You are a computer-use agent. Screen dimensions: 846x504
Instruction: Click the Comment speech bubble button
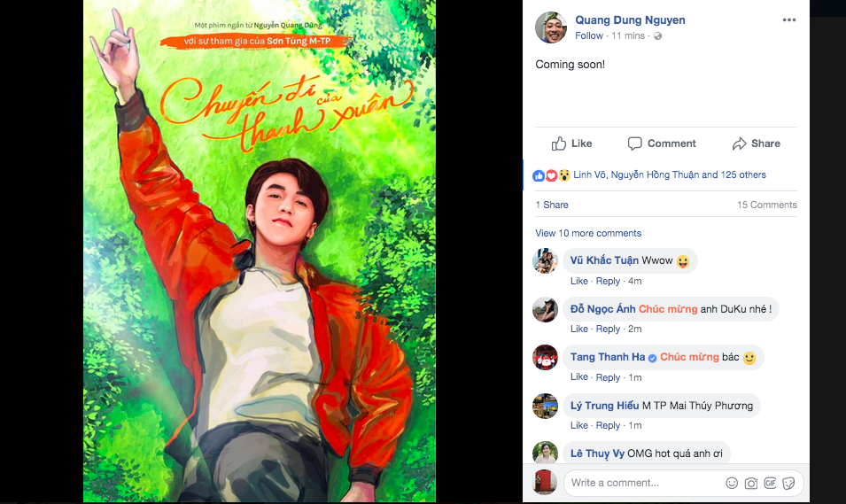tap(662, 143)
